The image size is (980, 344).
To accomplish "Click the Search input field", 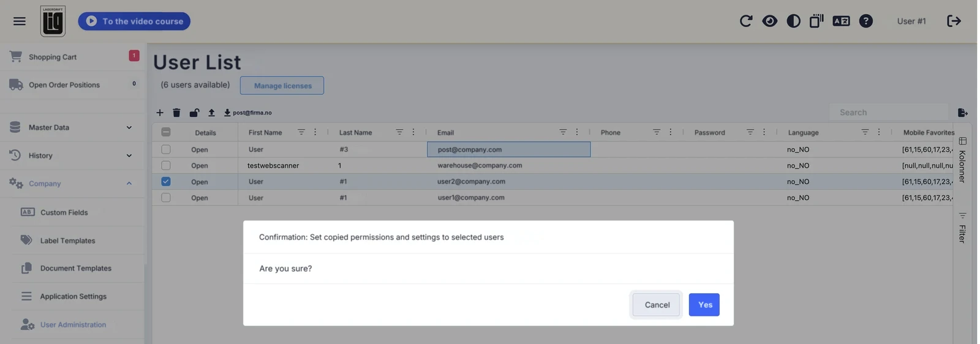I will tap(889, 113).
